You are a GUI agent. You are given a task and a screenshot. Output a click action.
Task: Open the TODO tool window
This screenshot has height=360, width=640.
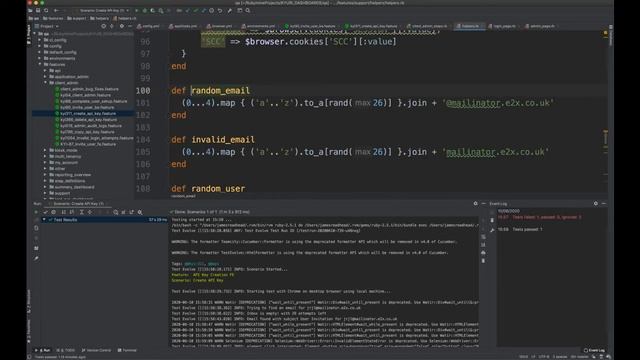[66, 350]
